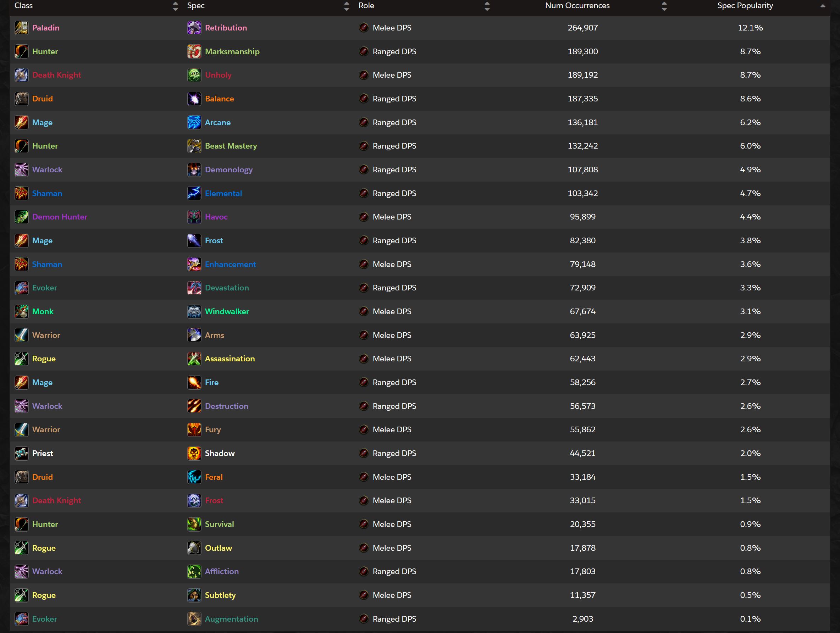This screenshot has height=633, width=840.
Task: Click the 3.1% popularity value
Action: 750,311
